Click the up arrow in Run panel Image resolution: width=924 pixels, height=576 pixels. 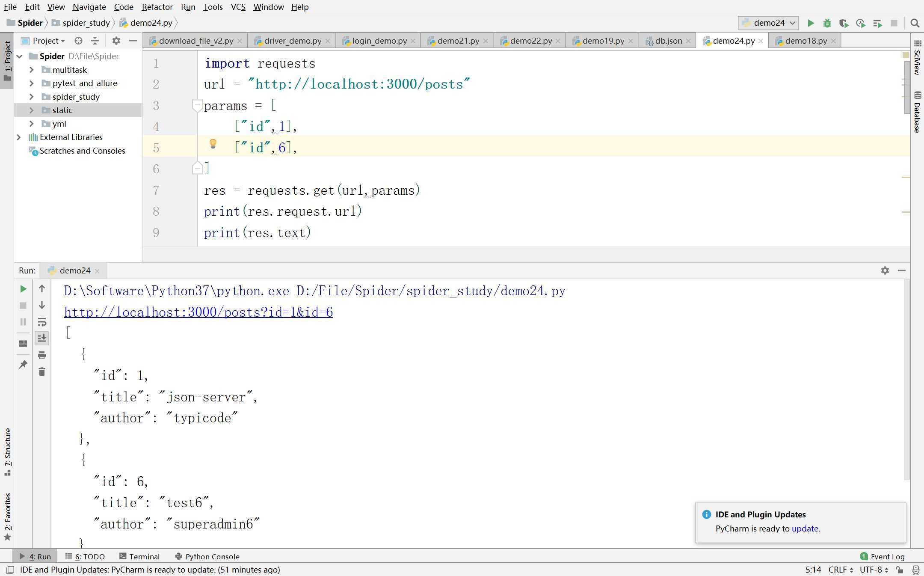point(42,289)
